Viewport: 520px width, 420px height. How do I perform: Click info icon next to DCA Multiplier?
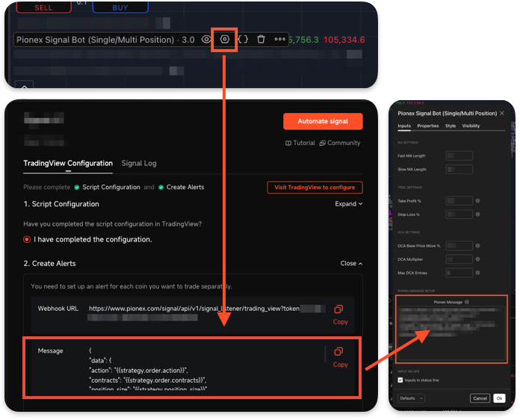478,259
